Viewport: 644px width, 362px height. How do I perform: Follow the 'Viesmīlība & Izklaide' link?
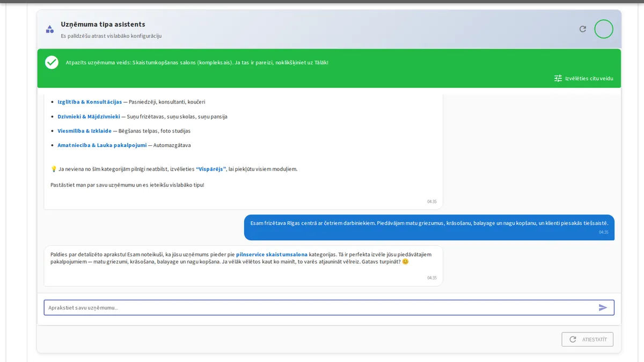click(85, 131)
